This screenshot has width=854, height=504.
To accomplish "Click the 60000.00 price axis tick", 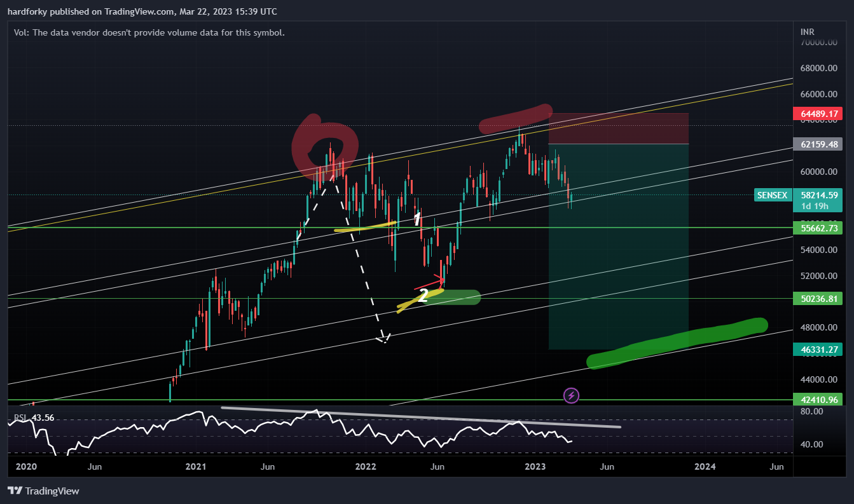I will 820,172.
